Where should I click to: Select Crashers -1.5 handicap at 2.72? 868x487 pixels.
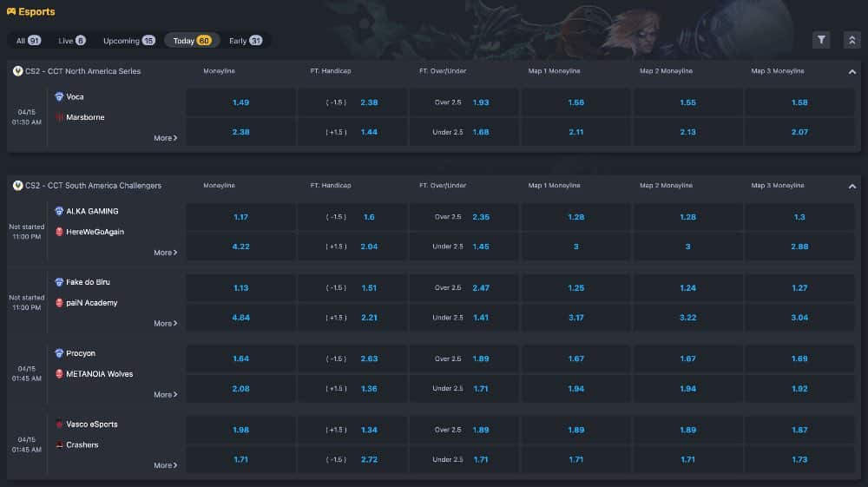tap(352, 459)
